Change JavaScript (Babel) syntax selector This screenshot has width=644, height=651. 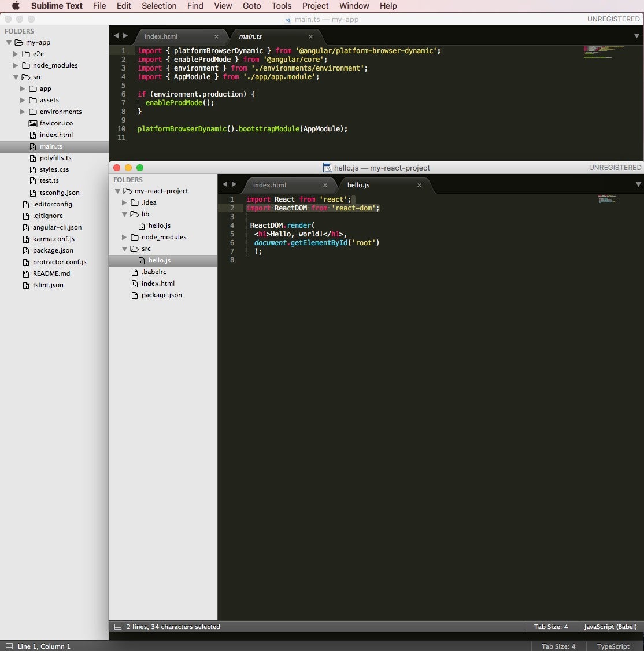tap(610, 627)
